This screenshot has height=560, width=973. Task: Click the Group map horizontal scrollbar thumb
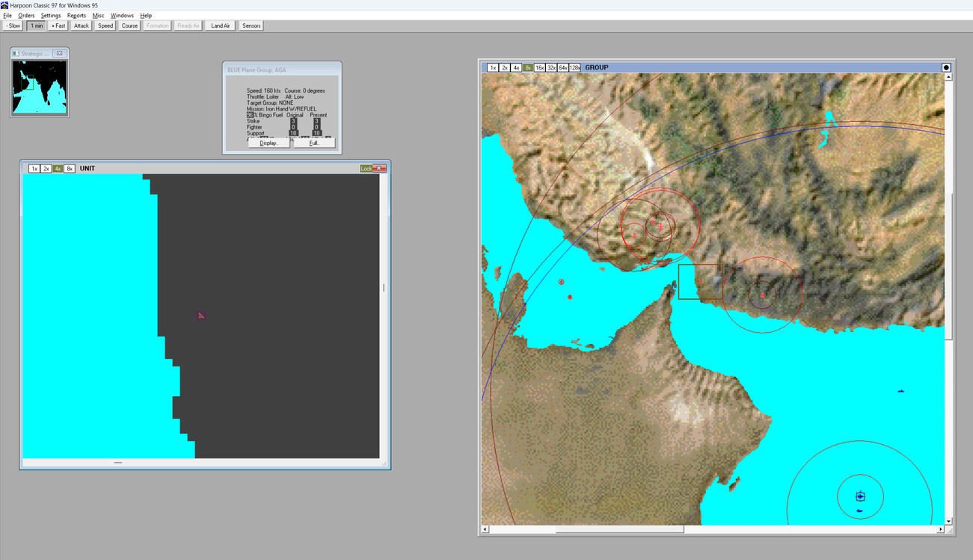(x=619, y=529)
